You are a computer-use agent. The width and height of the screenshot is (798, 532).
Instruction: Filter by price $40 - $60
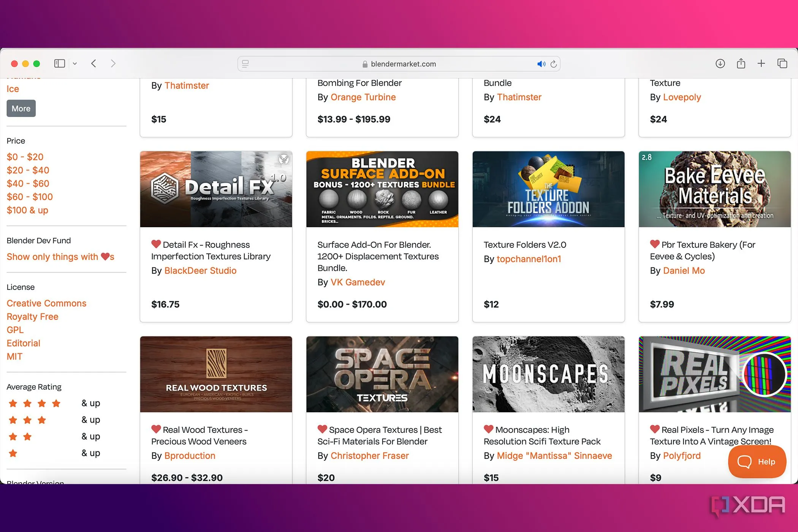tap(28, 184)
